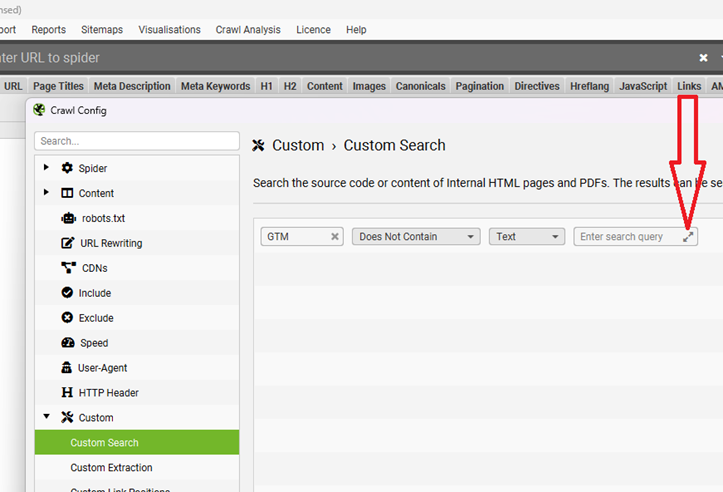
Task: Open the Help menu
Action: [356, 30]
